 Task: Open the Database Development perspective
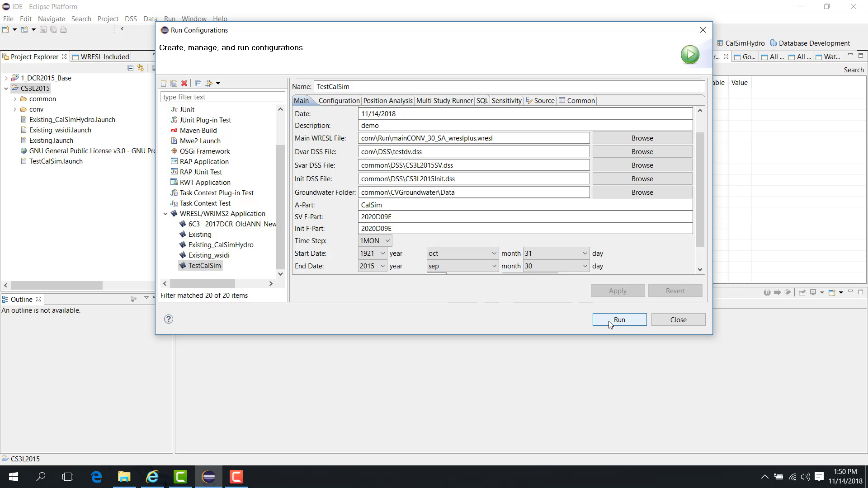click(x=810, y=43)
